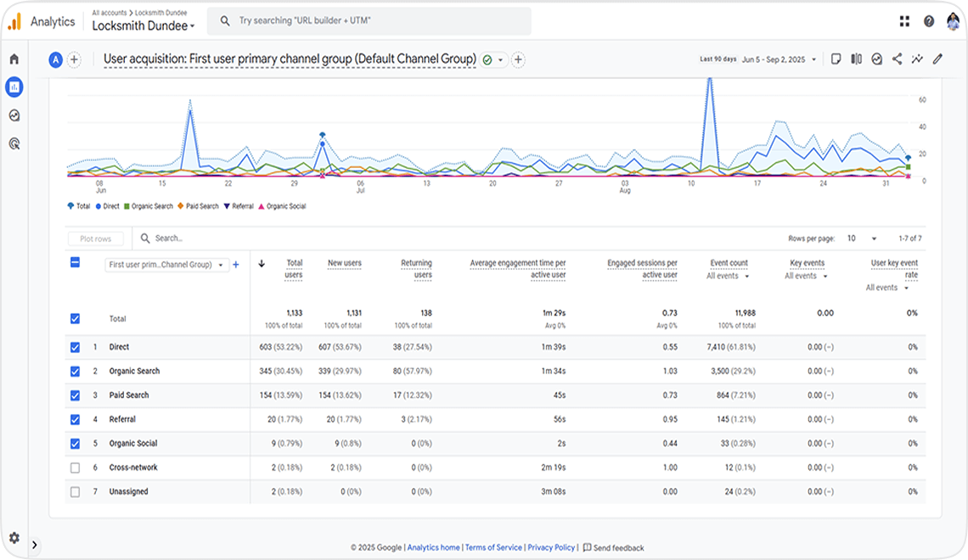Viewport: 968px width, 560px height.
Task: Open the Advertising icon in the sidebar
Action: click(14, 143)
